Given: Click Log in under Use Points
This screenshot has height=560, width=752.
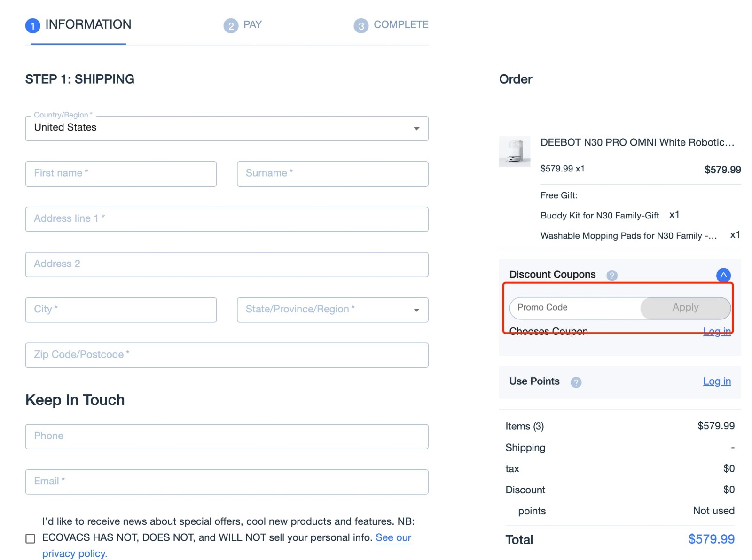Looking at the screenshot, I should (716, 382).
